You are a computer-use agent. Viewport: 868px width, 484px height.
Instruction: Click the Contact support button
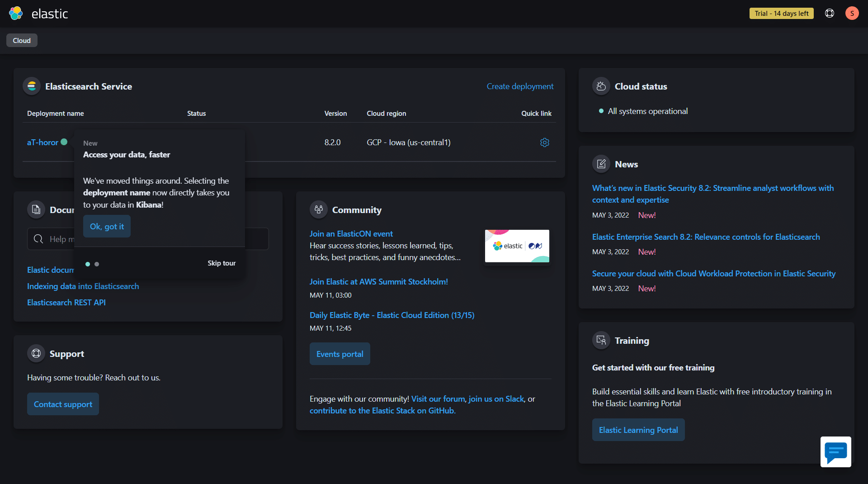coord(63,404)
